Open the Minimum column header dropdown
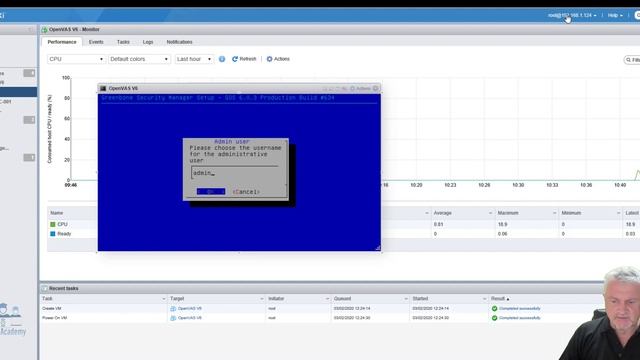This screenshot has height=360, width=640. click(618, 213)
